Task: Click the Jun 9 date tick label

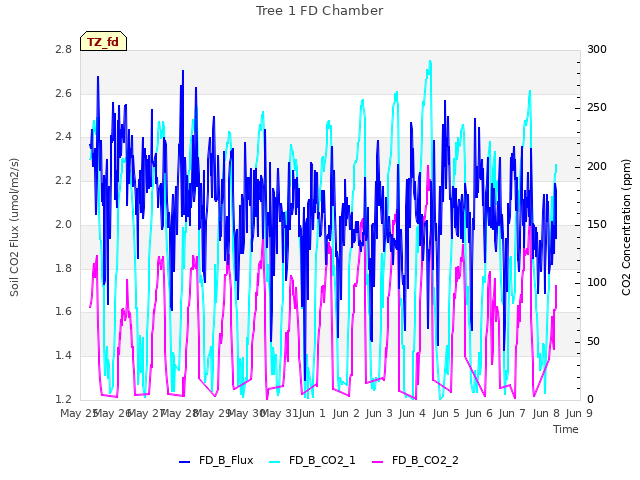Action: point(579,413)
